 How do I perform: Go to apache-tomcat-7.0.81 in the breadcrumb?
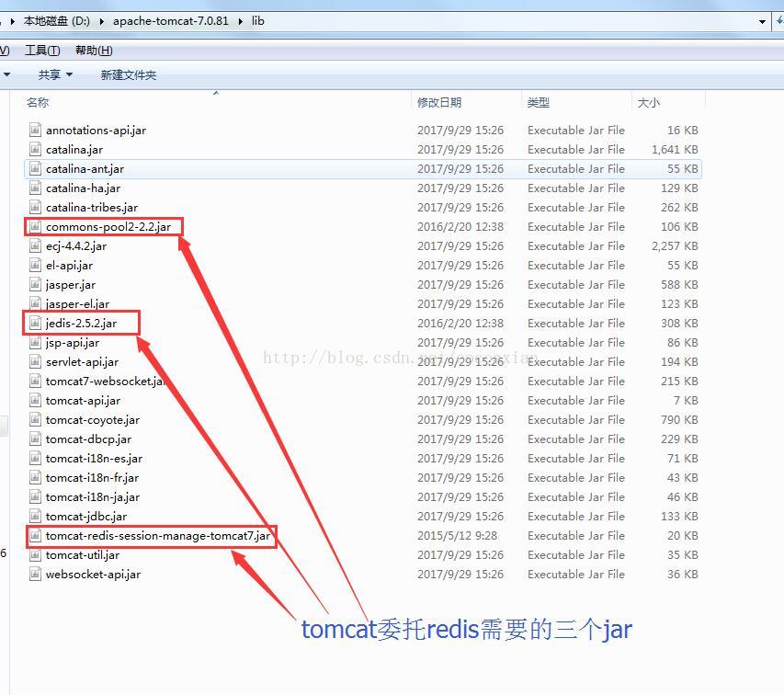click(x=171, y=21)
